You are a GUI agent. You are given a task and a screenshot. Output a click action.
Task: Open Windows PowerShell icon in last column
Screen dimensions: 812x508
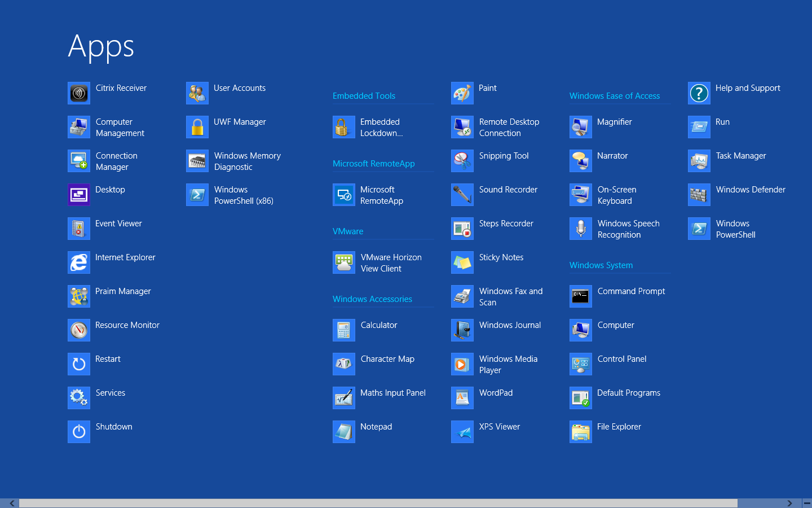coord(699,229)
